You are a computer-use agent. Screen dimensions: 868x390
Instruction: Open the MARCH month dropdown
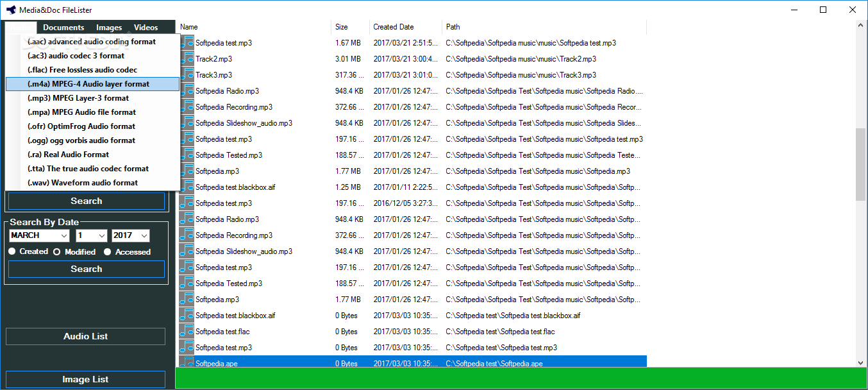point(39,235)
